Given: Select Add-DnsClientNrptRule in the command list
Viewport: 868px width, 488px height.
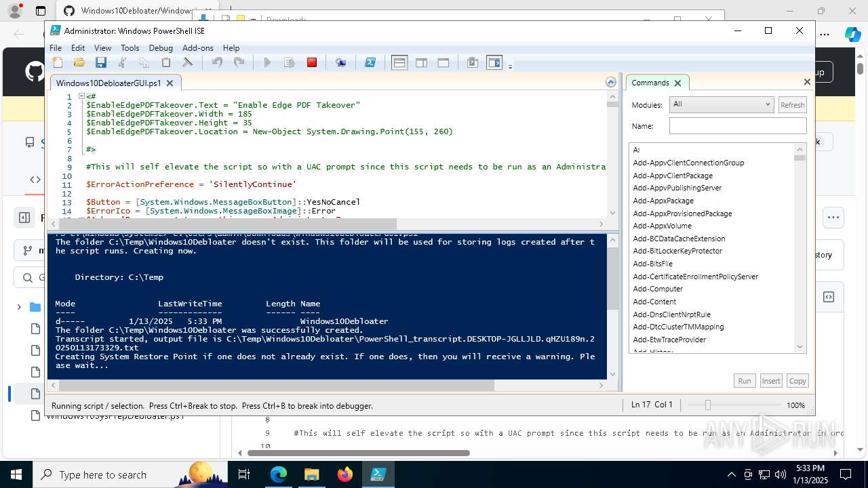Looking at the screenshot, I should tap(671, 314).
